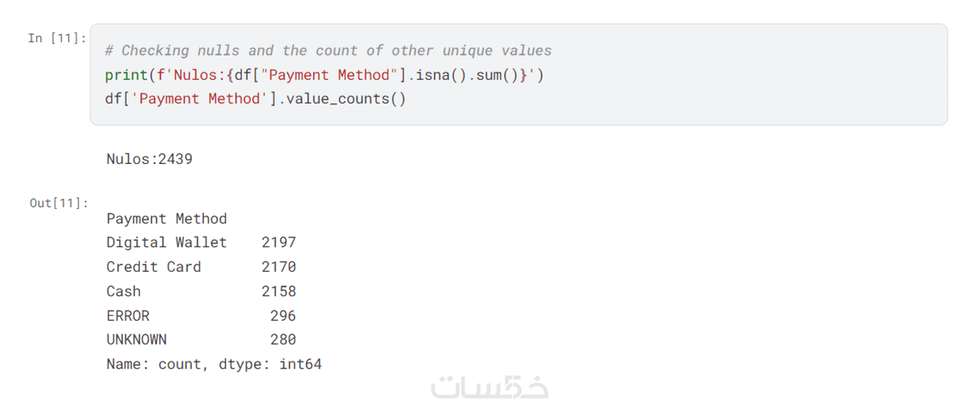
Task: Click the Nulos:2439 printed output
Action: 149,159
